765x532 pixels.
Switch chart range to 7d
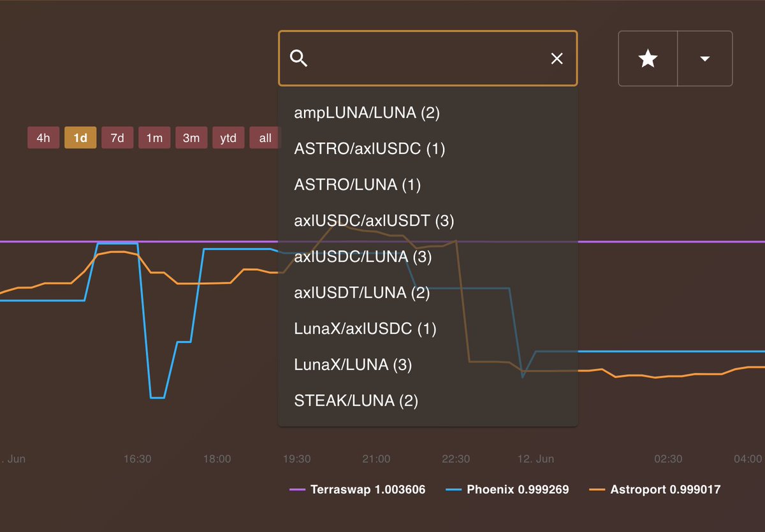coord(117,138)
